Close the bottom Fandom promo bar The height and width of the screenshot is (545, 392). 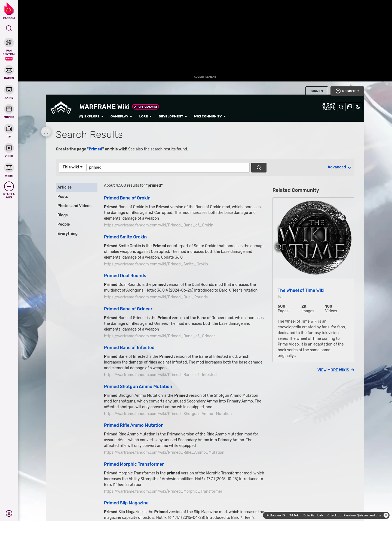click(x=386, y=515)
